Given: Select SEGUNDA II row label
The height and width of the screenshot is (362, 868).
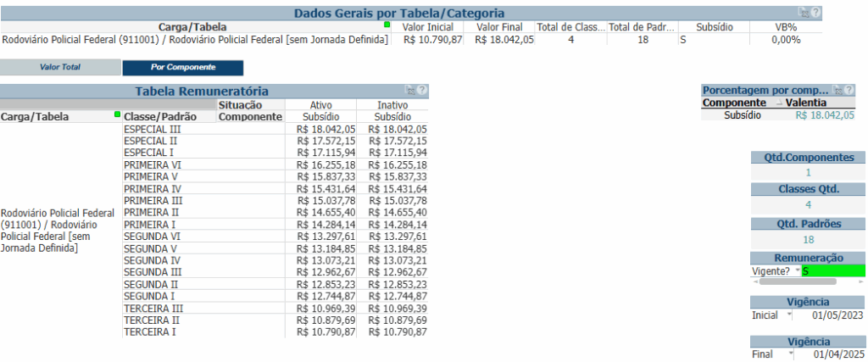Looking at the screenshot, I should pos(151,284).
